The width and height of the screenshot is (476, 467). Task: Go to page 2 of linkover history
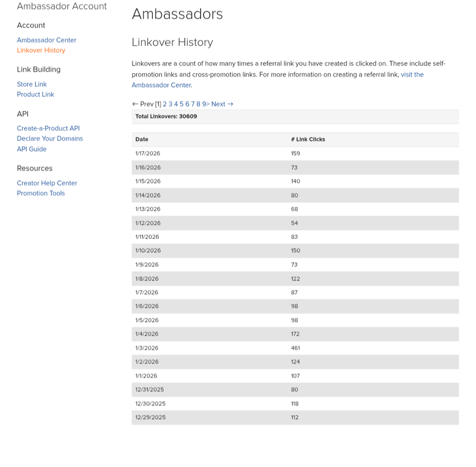[x=164, y=104]
